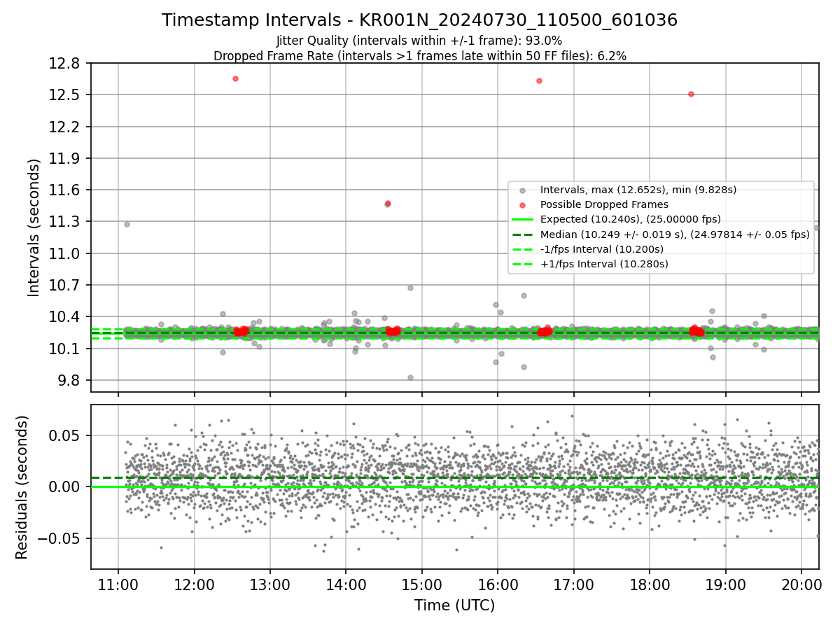Click the Dropped Frame Rate 6.2% subtitle
Image resolution: width=840 pixels, height=630 pixels.
tap(419, 56)
